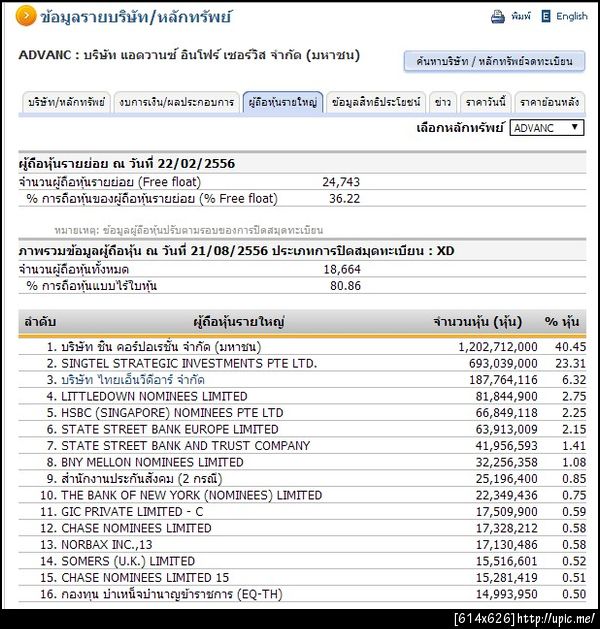
Task: Open the งบการเงิน/ผลประกอบการ tab
Action: tap(176, 103)
